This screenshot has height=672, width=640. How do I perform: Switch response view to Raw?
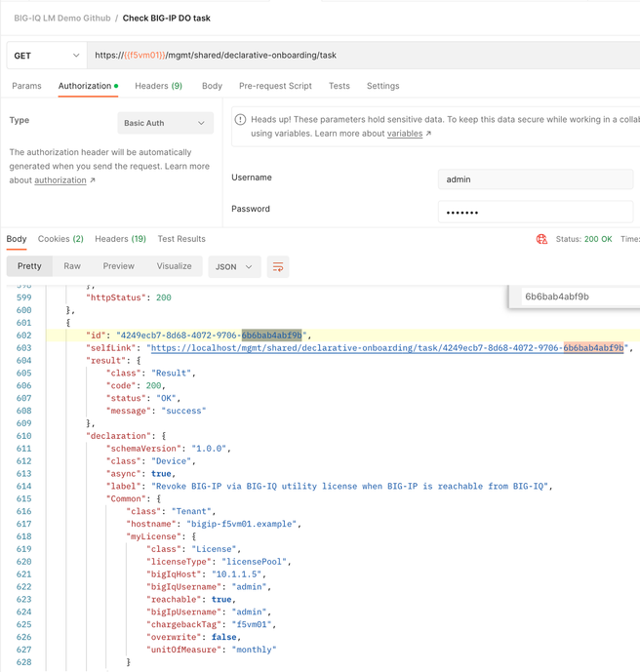(72, 266)
